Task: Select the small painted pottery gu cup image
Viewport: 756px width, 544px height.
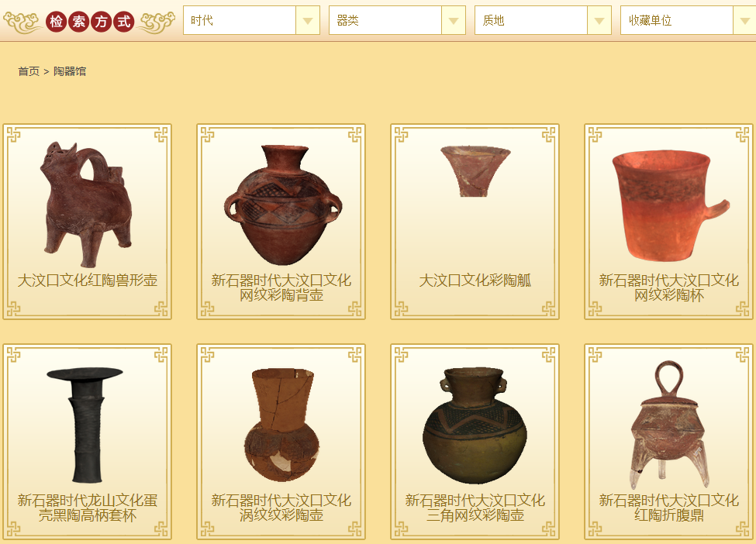Action: coord(475,171)
